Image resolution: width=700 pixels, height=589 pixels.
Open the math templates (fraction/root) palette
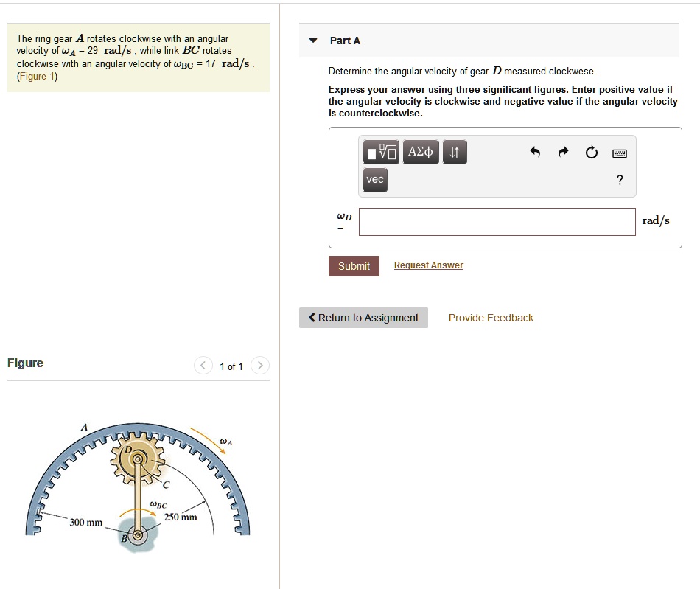(381, 153)
